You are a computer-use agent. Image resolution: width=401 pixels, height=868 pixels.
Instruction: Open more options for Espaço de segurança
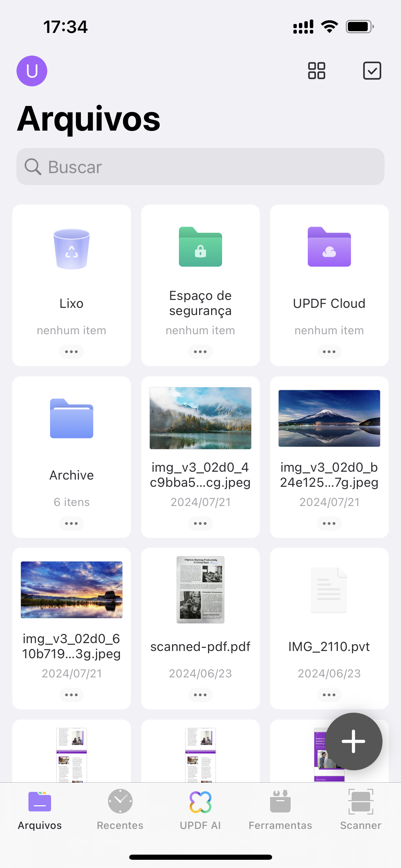(x=200, y=352)
